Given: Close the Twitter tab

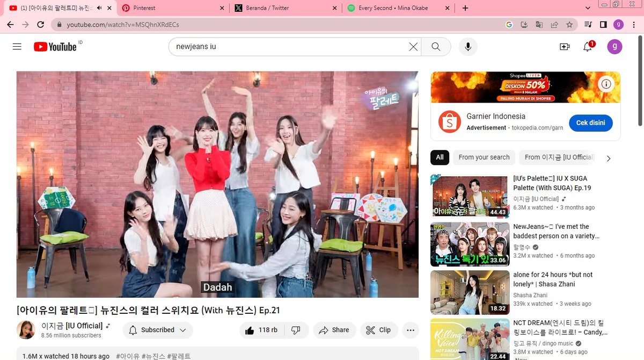Looking at the screenshot, I should 335,8.
